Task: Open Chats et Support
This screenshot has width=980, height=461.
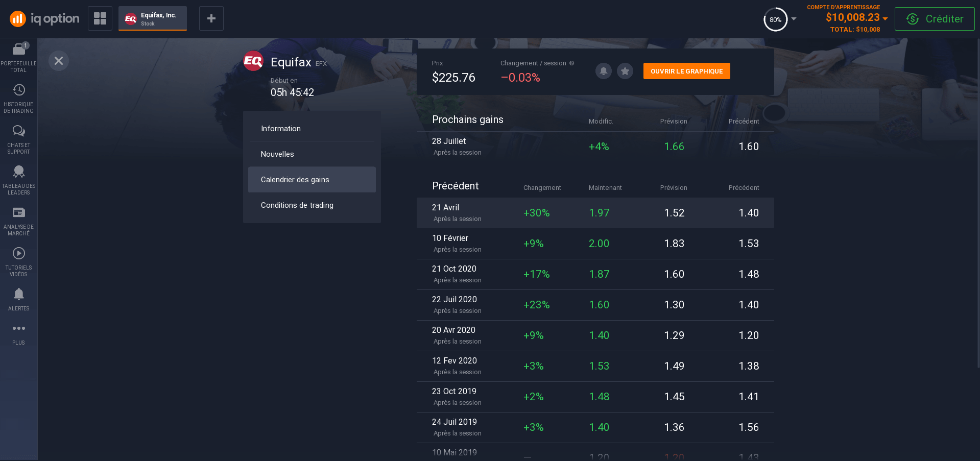Action: pyautogui.click(x=18, y=139)
